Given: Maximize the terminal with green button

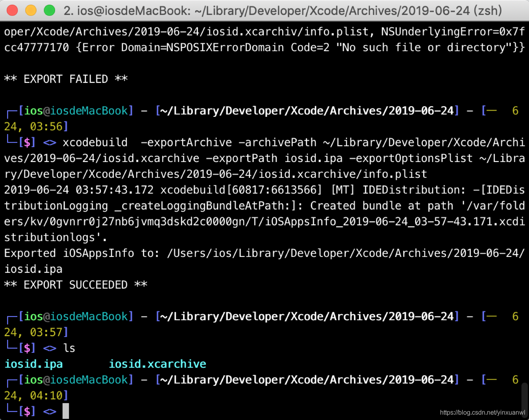Looking at the screenshot, I should [x=49, y=10].
